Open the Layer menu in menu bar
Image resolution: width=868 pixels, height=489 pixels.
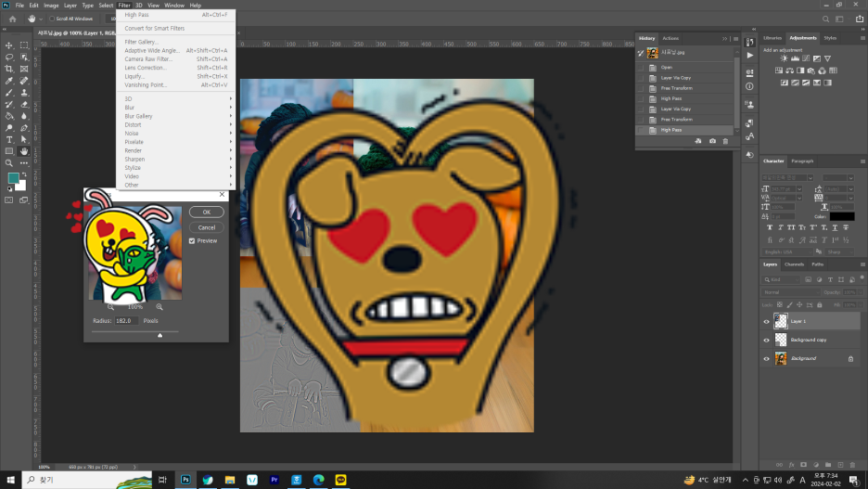[70, 6]
